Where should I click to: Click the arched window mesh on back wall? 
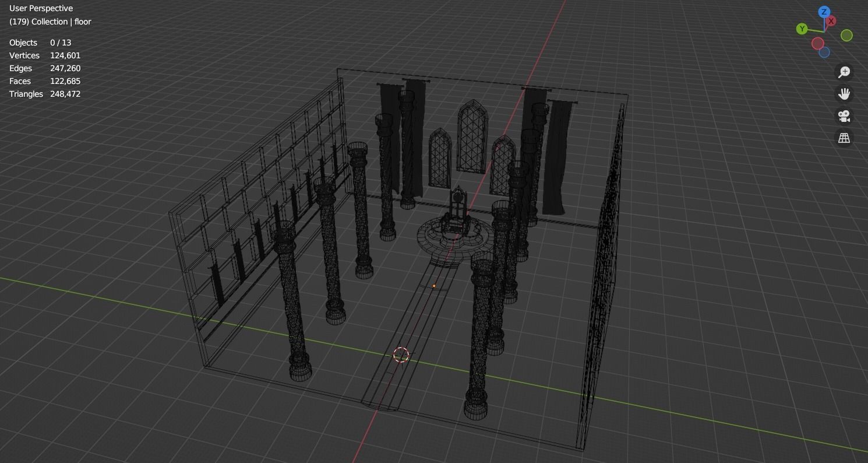472,140
